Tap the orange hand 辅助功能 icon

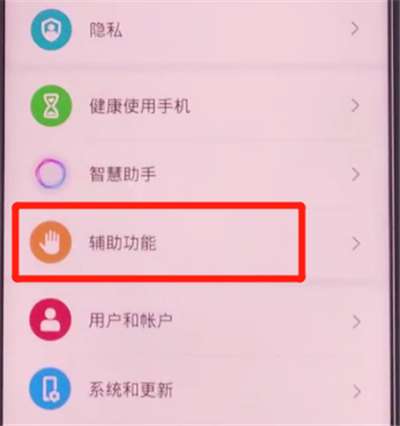click(x=51, y=242)
